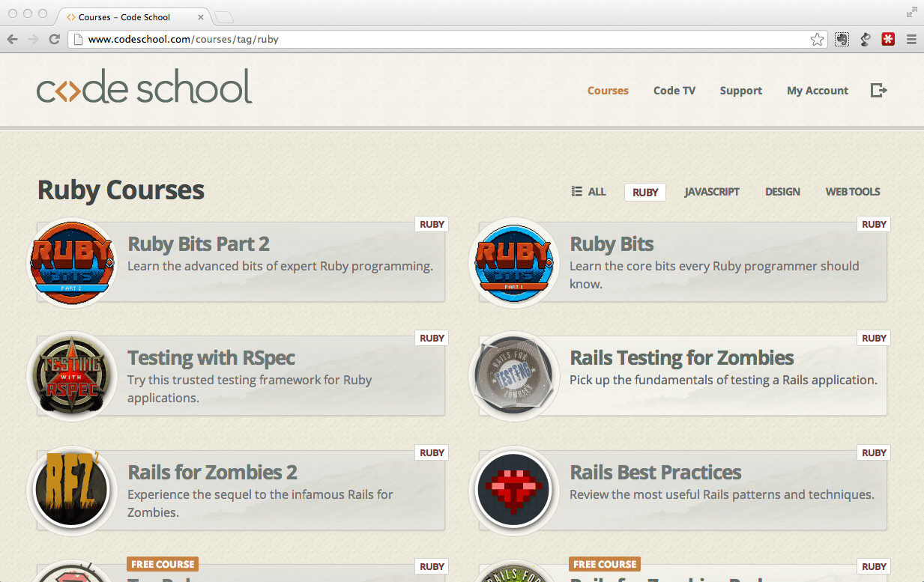Click the Rails Testing for Zombies badge
The height and width of the screenshot is (582, 924).
click(514, 377)
